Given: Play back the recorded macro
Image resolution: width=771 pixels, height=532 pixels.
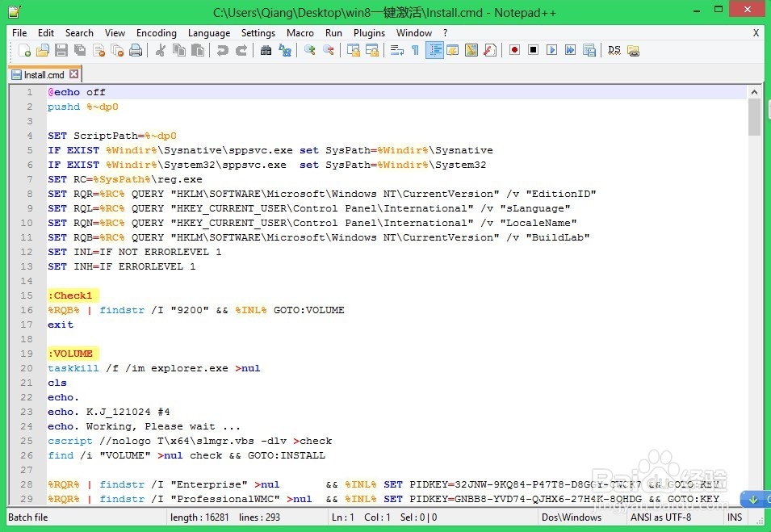Looking at the screenshot, I should [x=551, y=50].
